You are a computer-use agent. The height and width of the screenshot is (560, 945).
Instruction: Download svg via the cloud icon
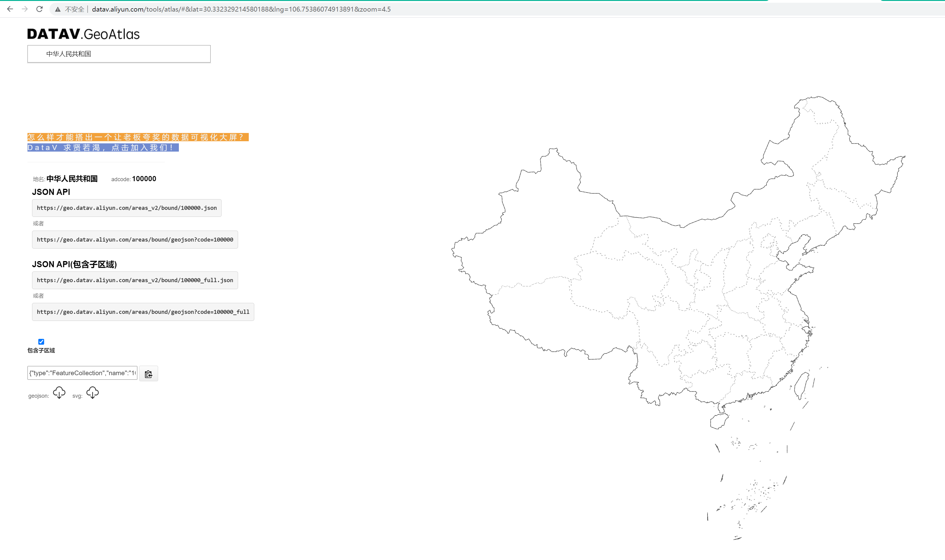click(x=92, y=393)
